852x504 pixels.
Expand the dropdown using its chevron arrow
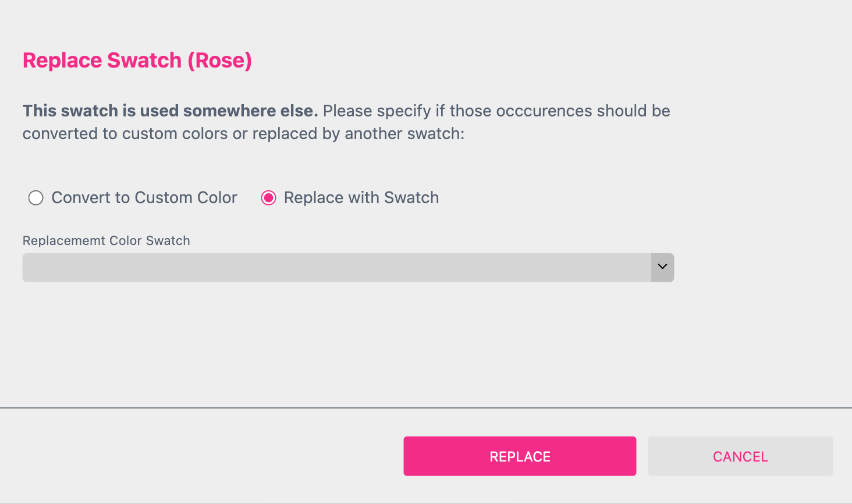point(662,267)
